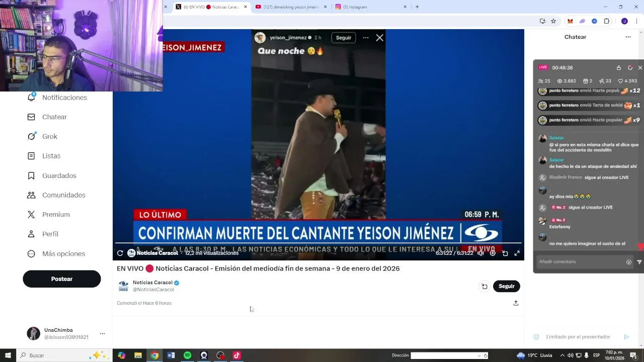644x362 pixels.
Task: Switch to EN VIVO Noticias Caracol tab
Action: coord(211,7)
